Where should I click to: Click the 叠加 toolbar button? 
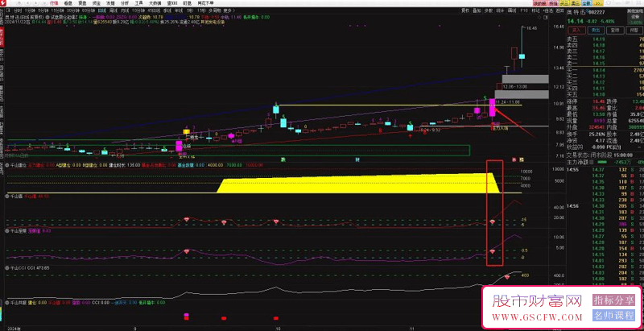point(477,10)
